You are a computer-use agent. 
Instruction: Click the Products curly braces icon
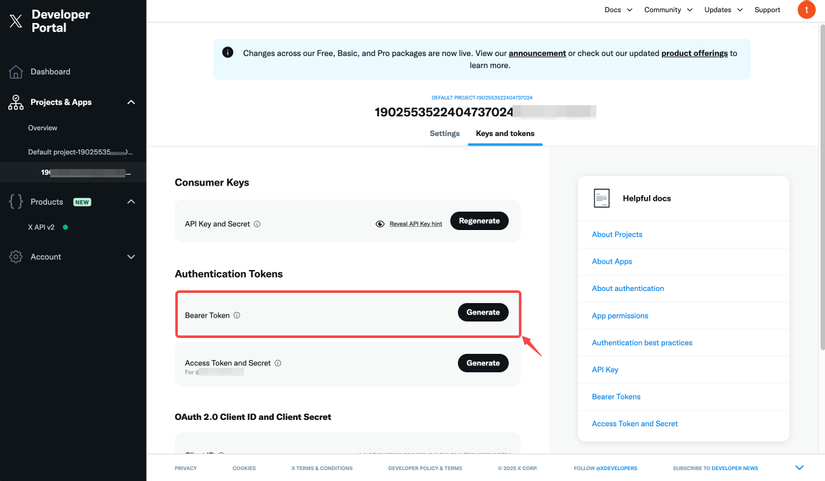[x=16, y=202]
